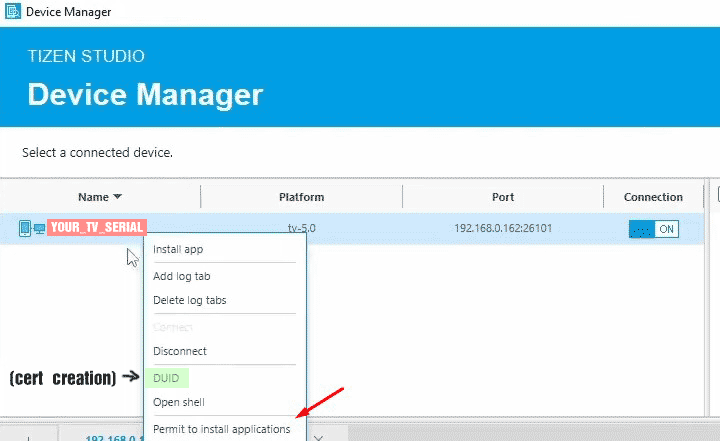Viewport: 720px width, 441px height.
Task: Select Disconnect from the context menu
Action: coord(179,351)
